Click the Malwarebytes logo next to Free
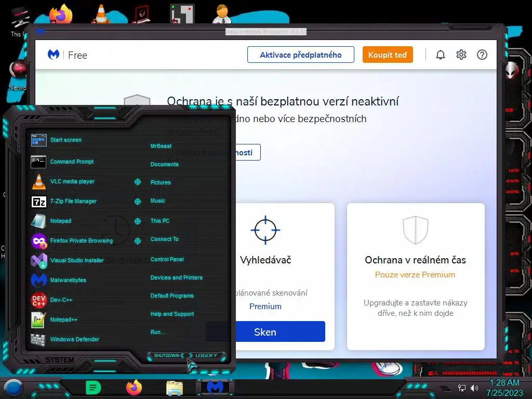 coord(54,55)
